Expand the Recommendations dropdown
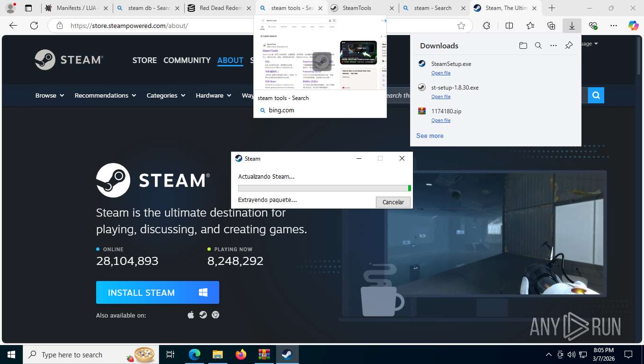Screen dimensions: 644x364 pos(105,95)
